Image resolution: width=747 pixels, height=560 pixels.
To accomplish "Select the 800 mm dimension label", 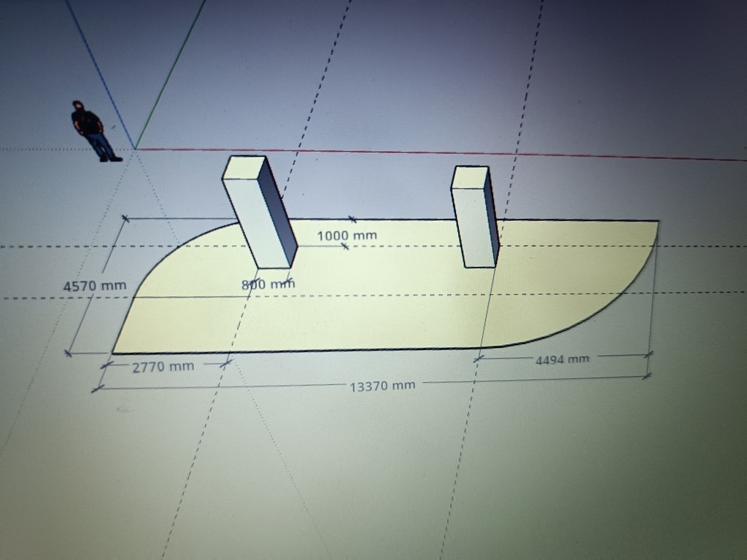I will (268, 284).
